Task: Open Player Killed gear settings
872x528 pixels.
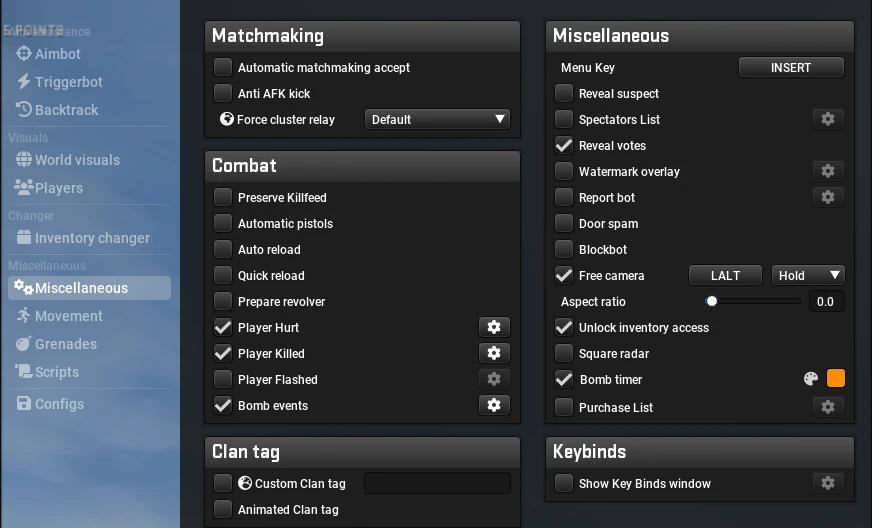Action: 494,353
